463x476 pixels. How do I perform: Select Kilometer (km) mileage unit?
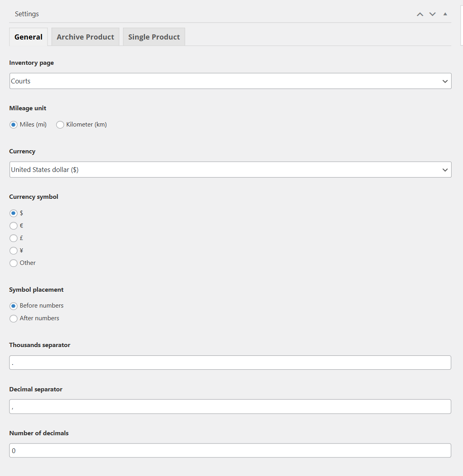[60, 125]
